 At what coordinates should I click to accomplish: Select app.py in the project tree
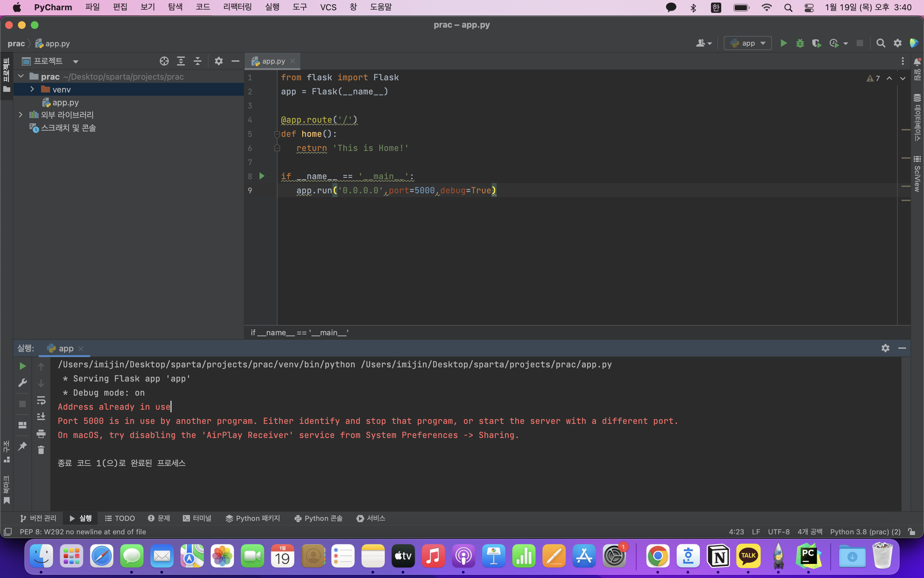point(65,102)
